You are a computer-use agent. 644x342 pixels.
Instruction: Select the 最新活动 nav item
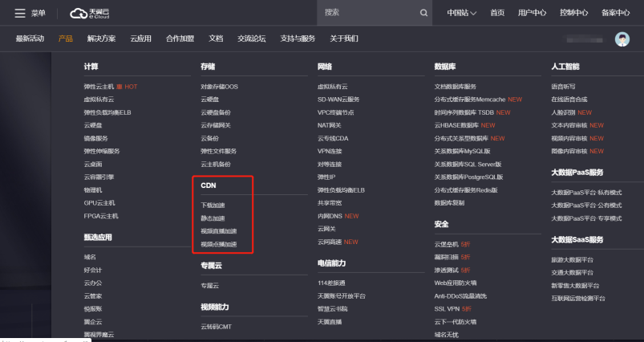coord(30,39)
